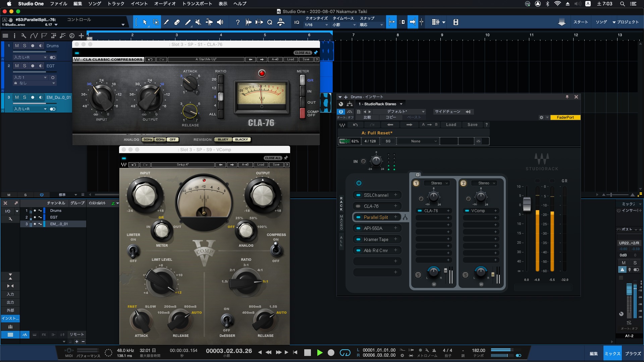
Task: Toggle the Loop button in transport
Action: tap(345, 352)
